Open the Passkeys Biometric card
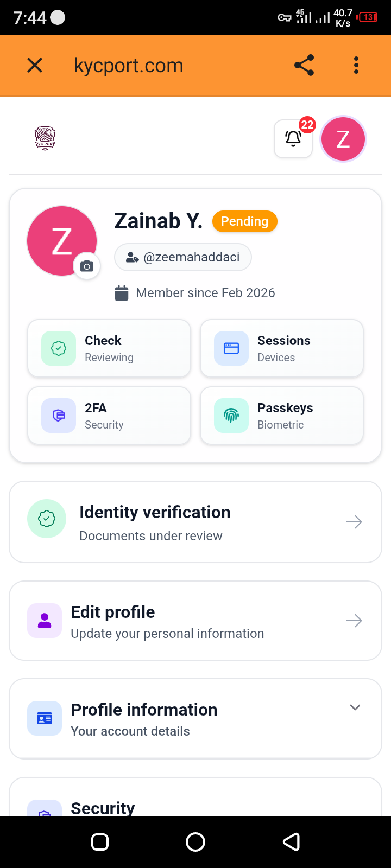Screen dimensions: 391x868 pyautogui.click(x=282, y=416)
